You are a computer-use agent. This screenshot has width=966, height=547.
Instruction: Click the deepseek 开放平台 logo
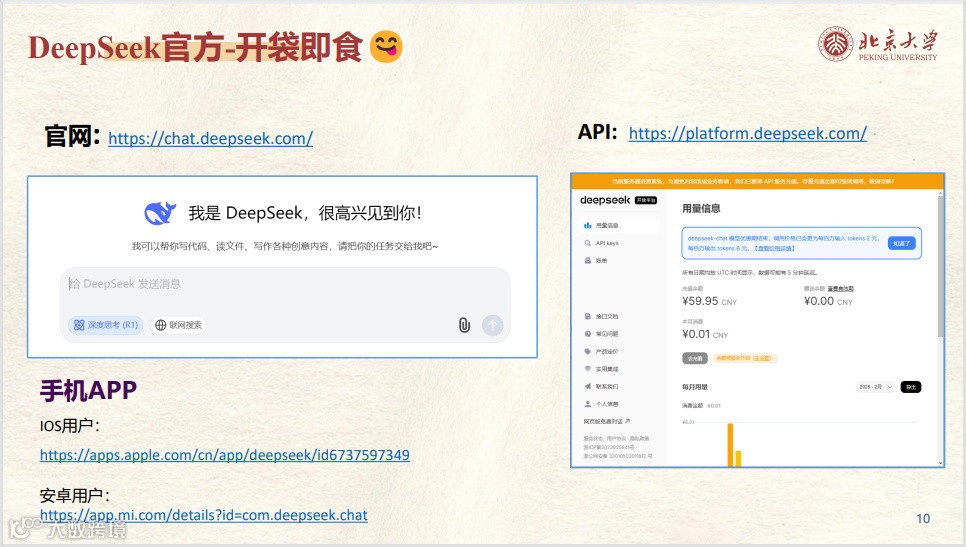tap(619, 200)
